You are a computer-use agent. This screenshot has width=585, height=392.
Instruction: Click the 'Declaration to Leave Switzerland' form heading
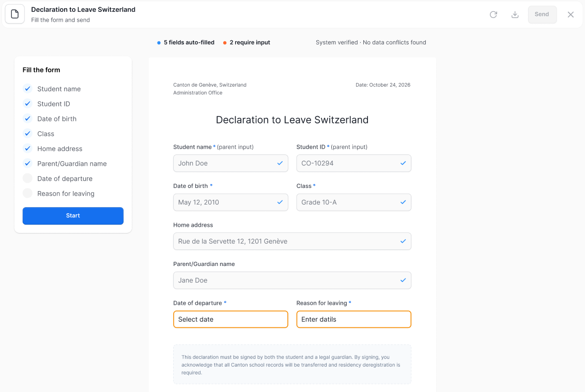(292, 120)
